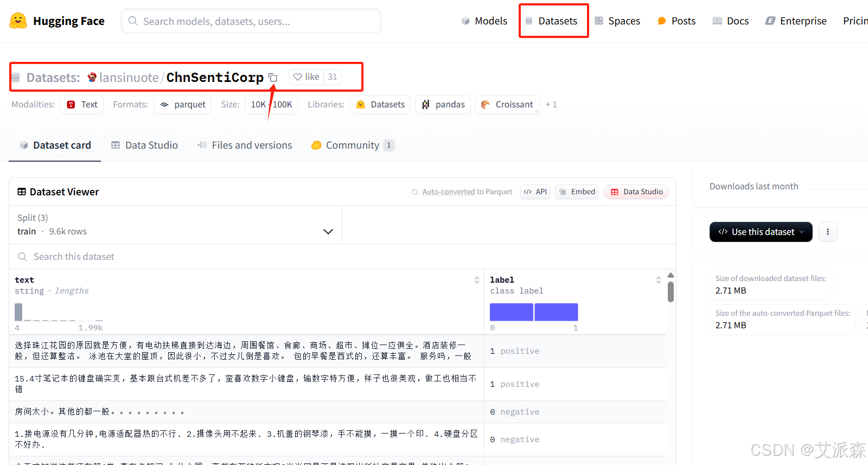Focus the search models, datasets, users field
This screenshot has width=868, height=465.
[x=251, y=21]
